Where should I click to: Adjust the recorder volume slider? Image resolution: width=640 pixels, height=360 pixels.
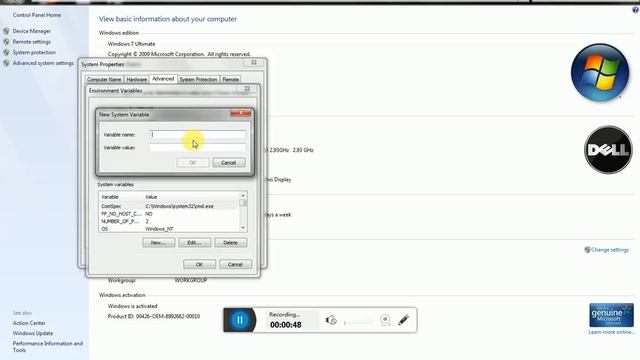[x=358, y=323]
